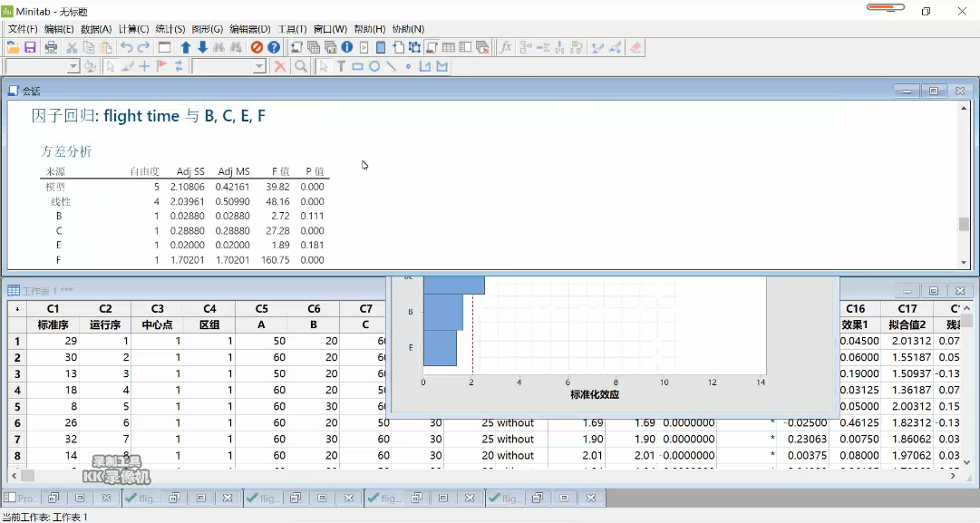
Task: Click the F 值 value 160.75
Action: point(275,260)
